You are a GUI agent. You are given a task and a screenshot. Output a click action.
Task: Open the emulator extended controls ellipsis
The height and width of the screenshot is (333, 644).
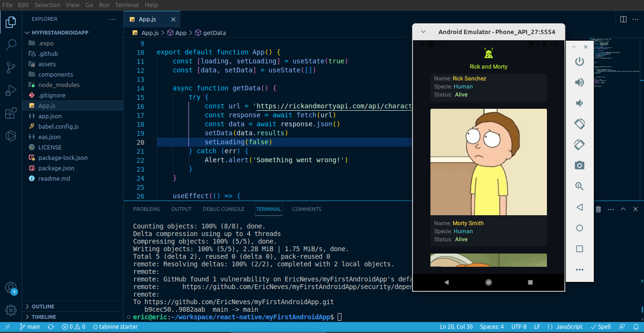click(579, 270)
